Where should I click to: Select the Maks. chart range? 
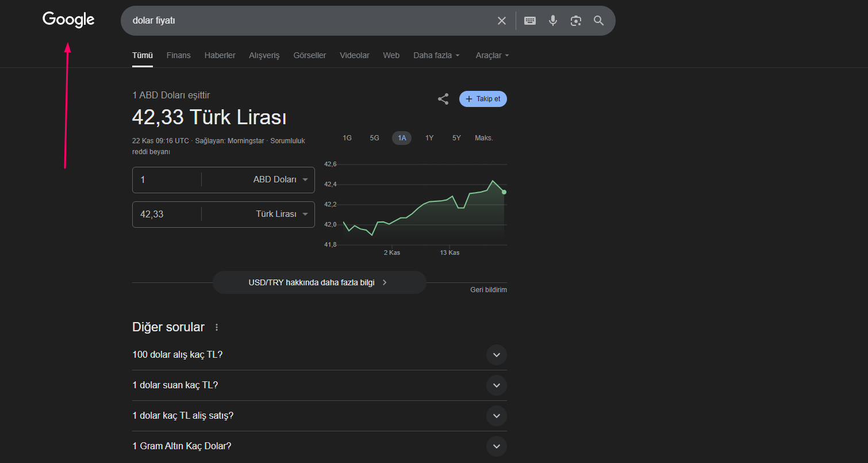click(484, 138)
